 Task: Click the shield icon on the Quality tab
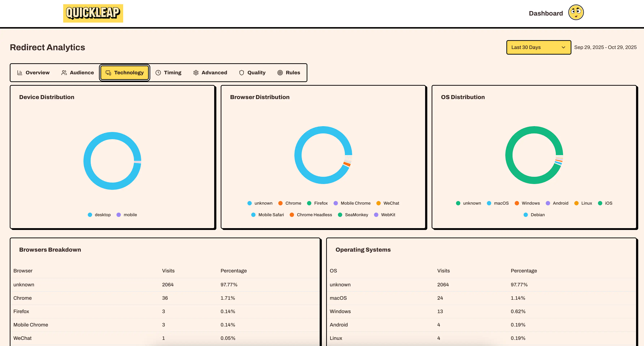(x=241, y=72)
